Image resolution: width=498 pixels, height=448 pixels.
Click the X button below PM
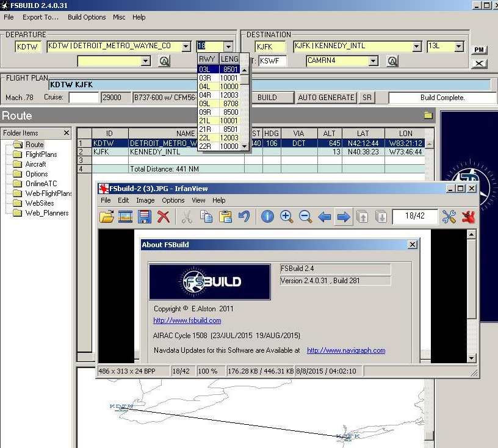tap(479, 63)
